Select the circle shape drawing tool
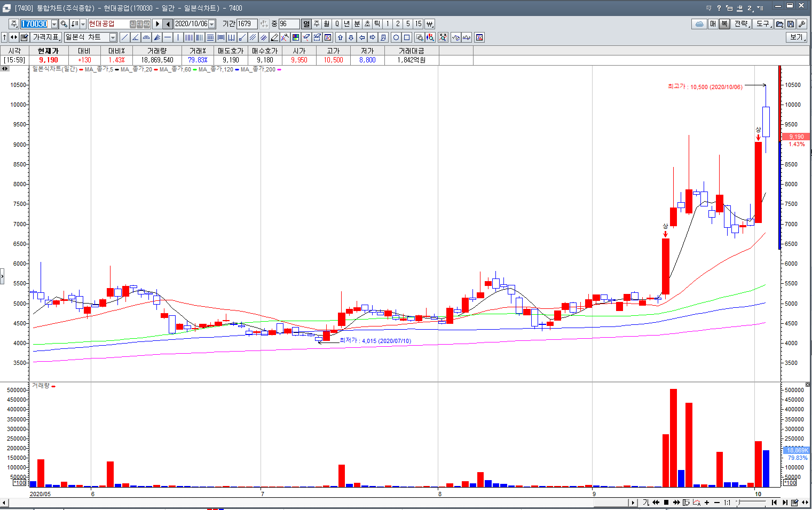This screenshot has height=510, width=812. [x=396, y=37]
